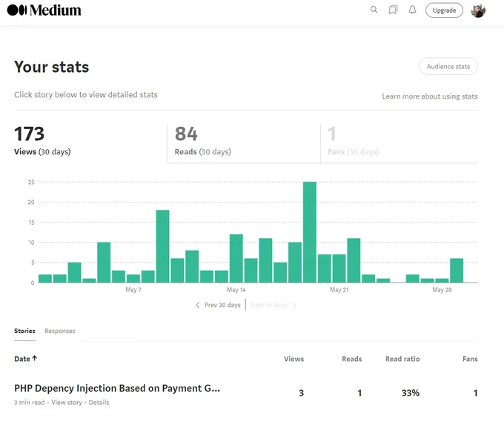Click the Next 30 days link

point(269,305)
